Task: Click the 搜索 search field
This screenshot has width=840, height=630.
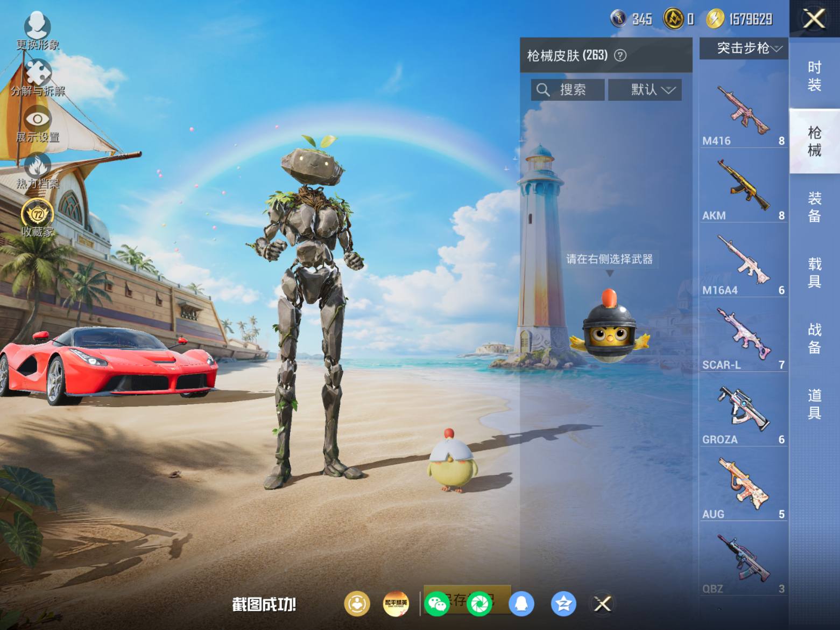Action: point(568,89)
